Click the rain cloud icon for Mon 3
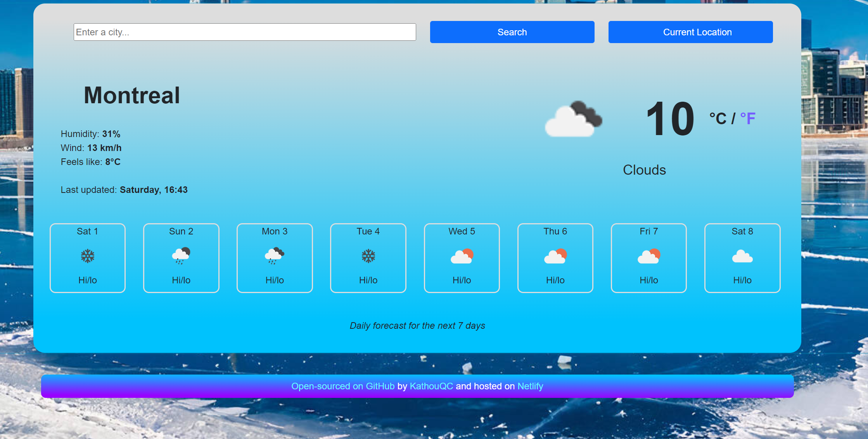868x439 pixels. point(275,256)
